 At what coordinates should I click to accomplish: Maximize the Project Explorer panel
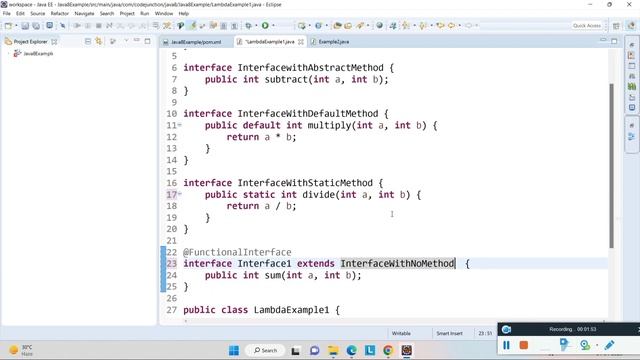(147, 41)
